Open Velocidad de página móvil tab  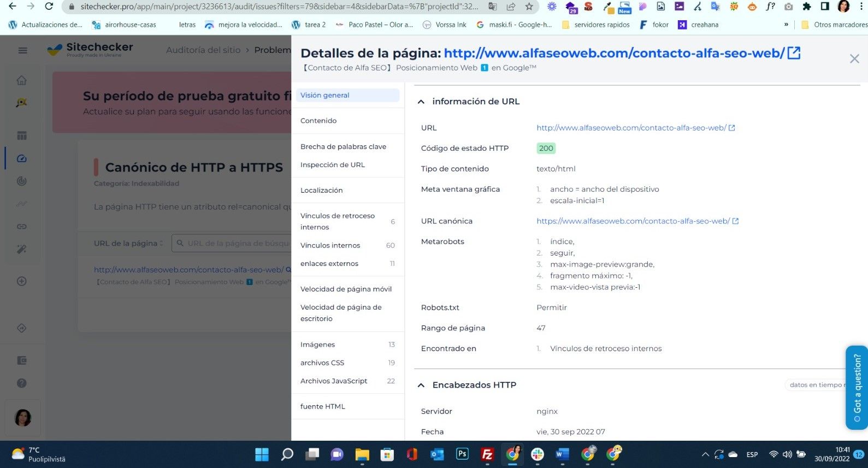coord(347,289)
